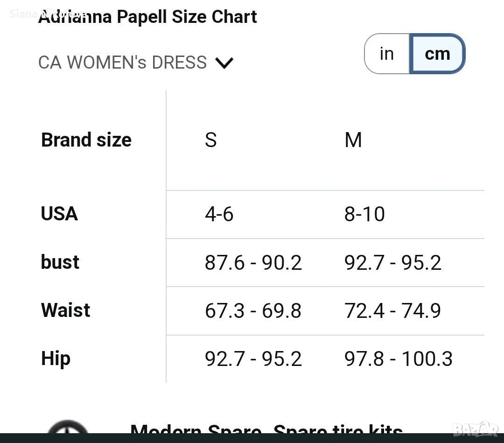This screenshot has width=504, height=443.
Task: Open the CA WOMEN's DRESS category selector
Action: click(x=122, y=63)
